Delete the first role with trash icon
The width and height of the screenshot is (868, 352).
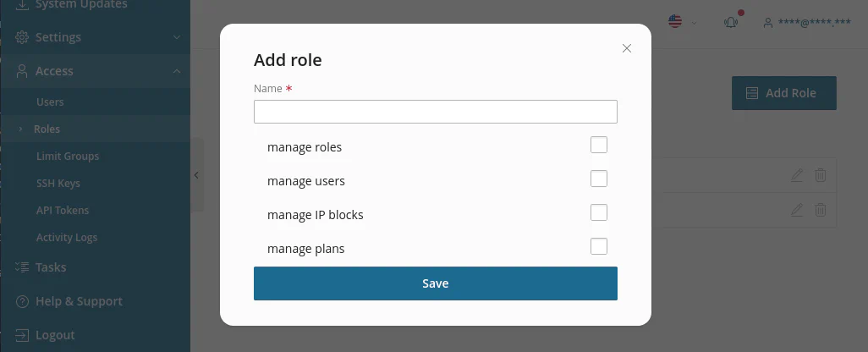821,175
